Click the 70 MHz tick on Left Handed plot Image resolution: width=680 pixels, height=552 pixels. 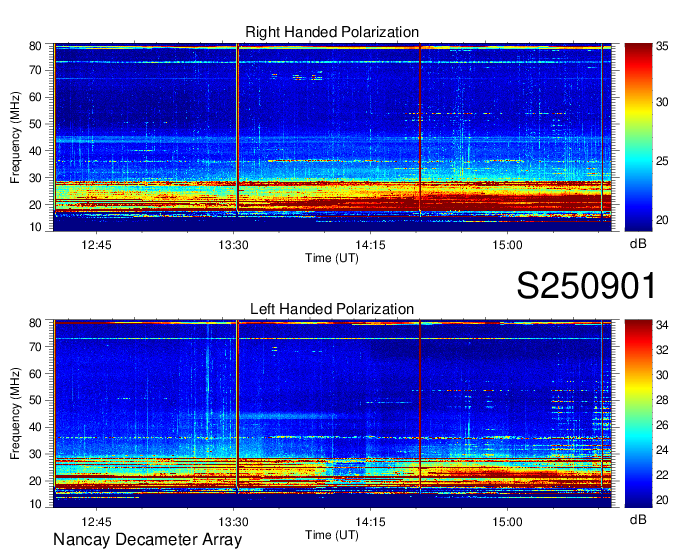point(35,347)
